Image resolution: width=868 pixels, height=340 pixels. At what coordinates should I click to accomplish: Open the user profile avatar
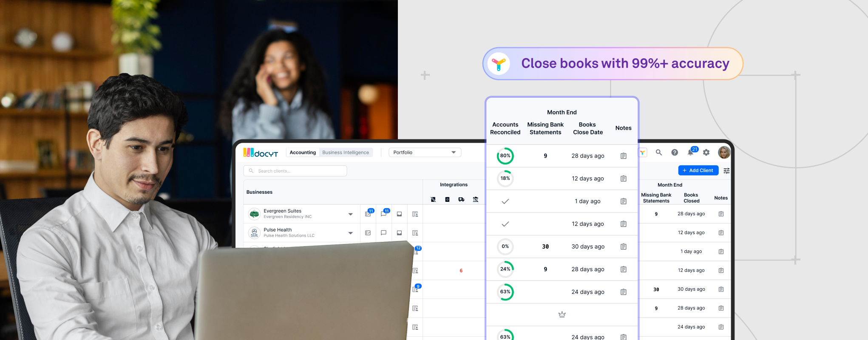(x=724, y=152)
